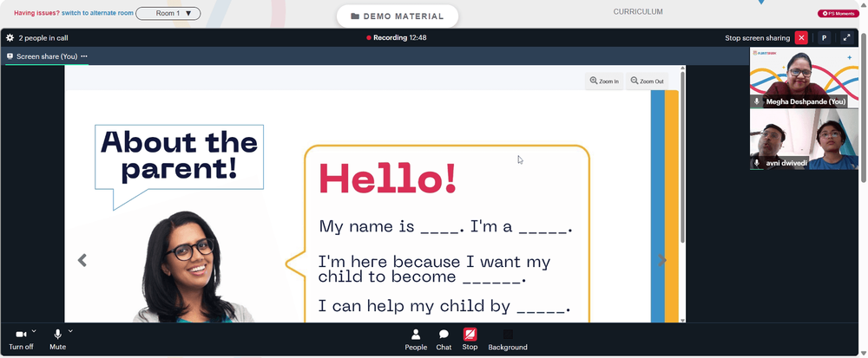Screen dimensions: 868x358
Task: Click avni dwivedi's microphone icon
Action: pos(757,163)
